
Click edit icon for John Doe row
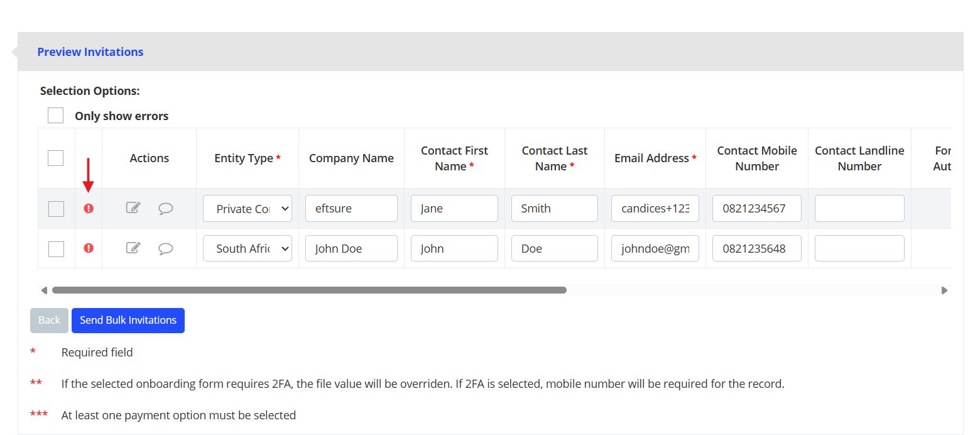[x=133, y=248]
